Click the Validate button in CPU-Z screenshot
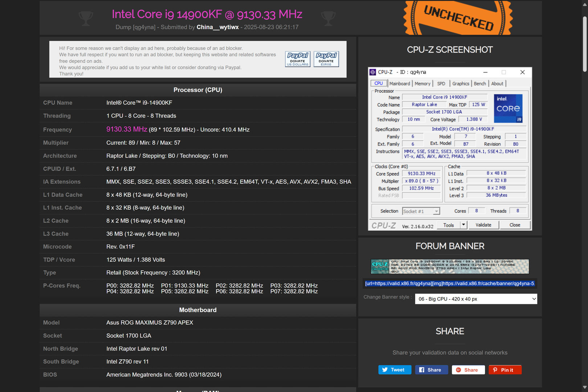 pyautogui.click(x=483, y=225)
